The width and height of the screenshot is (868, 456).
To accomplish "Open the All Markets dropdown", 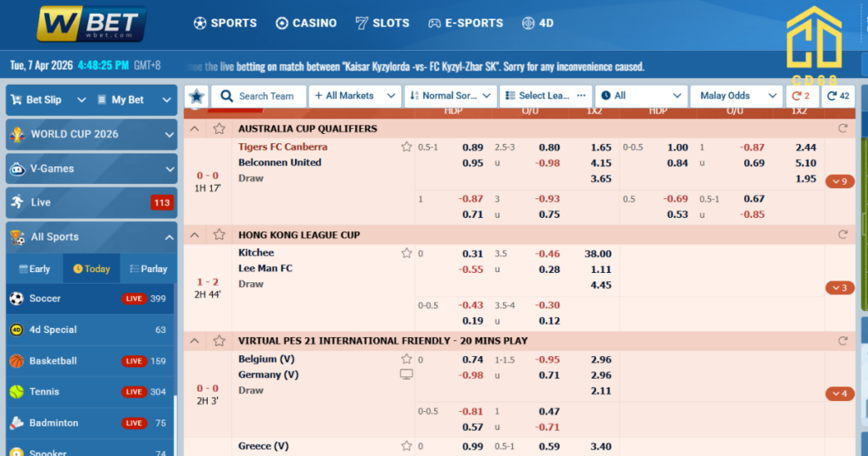I will pos(354,97).
